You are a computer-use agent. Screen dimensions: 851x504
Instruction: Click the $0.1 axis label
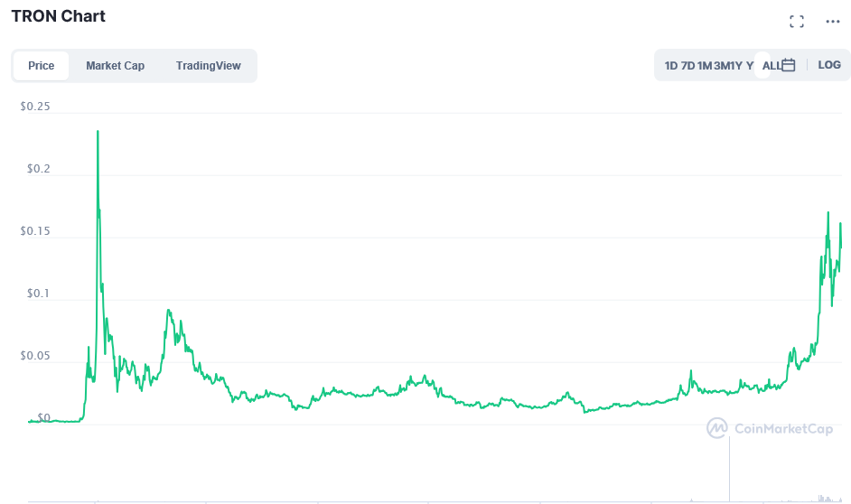39,294
